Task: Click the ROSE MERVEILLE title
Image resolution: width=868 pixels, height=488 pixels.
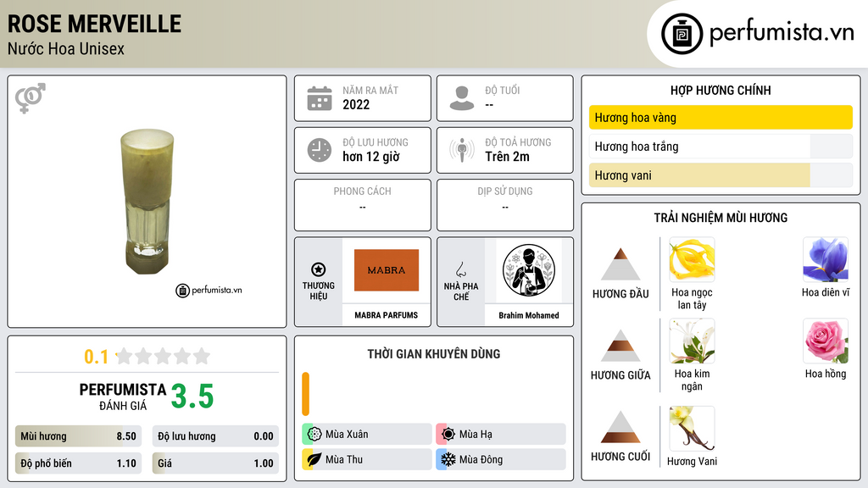Action: coord(94,24)
